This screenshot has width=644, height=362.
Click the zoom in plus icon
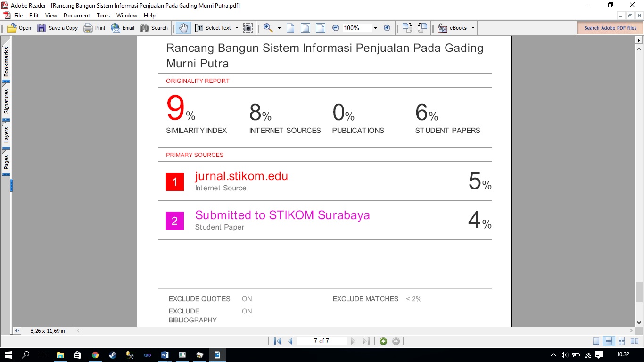pyautogui.click(x=387, y=28)
